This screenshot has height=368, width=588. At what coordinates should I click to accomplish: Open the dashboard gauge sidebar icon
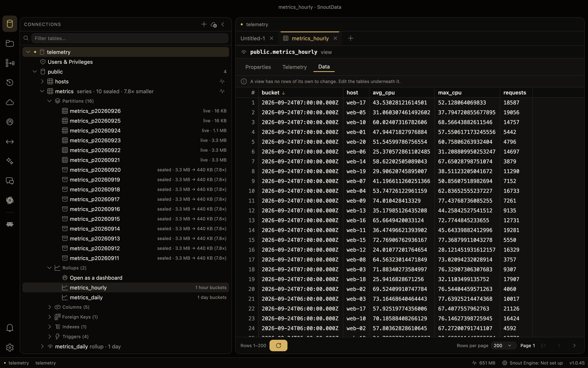click(10, 122)
